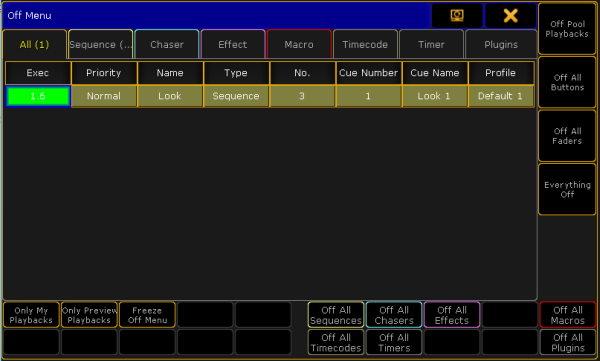
Task: Open the Plugins tab
Action: (x=501, y=44)
